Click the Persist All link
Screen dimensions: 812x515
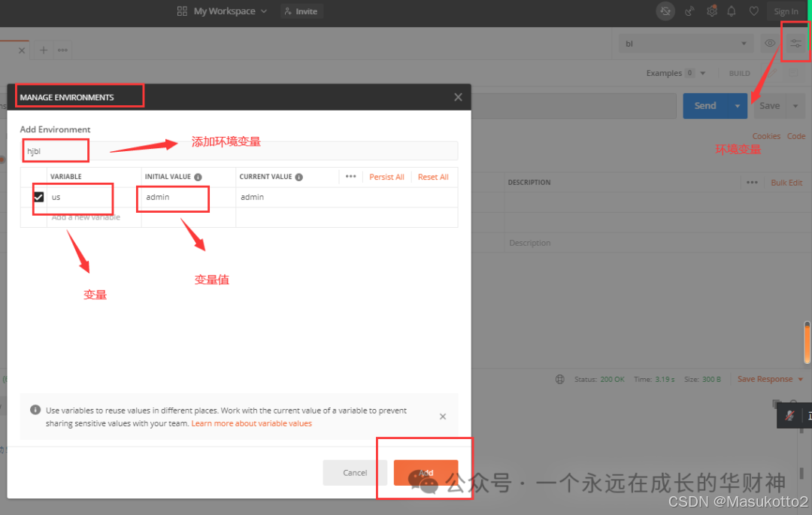click(386, 177)
